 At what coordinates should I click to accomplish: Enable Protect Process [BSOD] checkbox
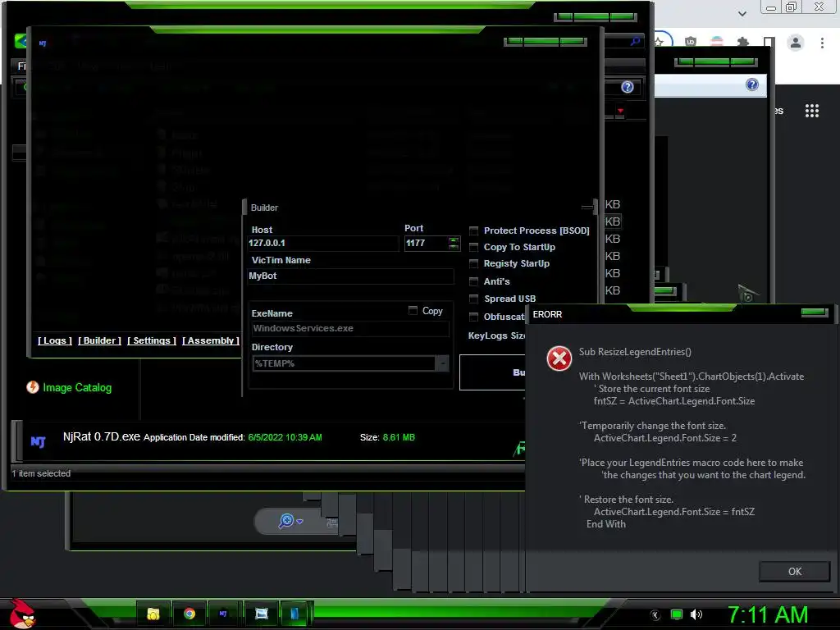(x=473, y=231)
